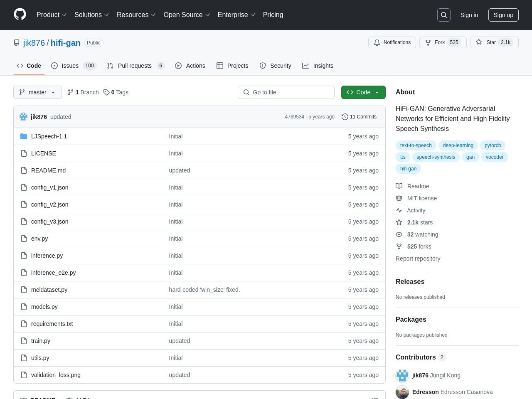Expand the Product menu
The width and height of the screenshot is (532, 399).
click(52, 15)
